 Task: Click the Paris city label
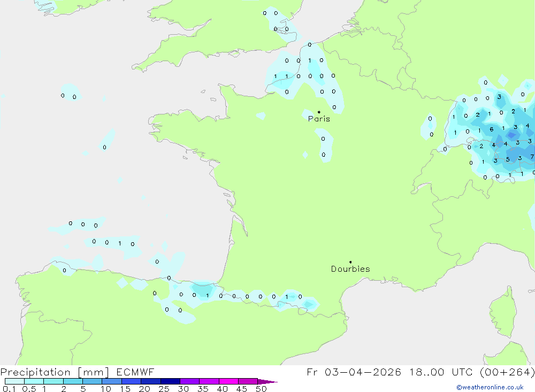pyautogui.click(x=319, y=119)
